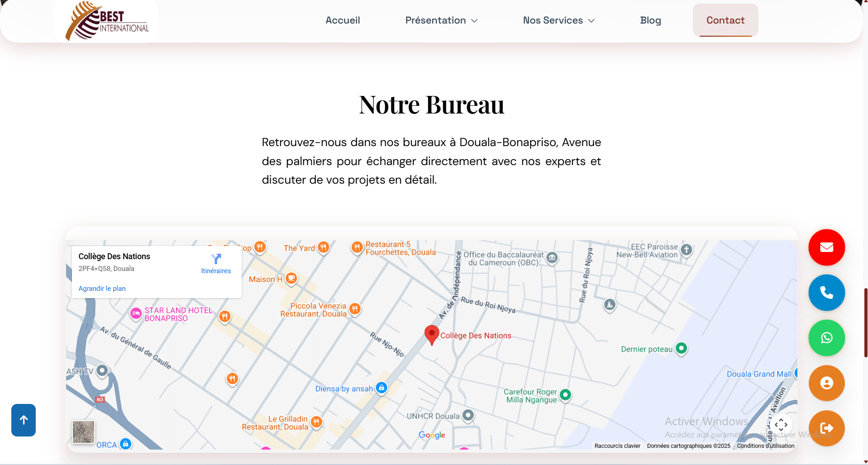Viewport: 868px width, 465px height.
Task: Click the orange logout icon
Action: pyautogui.click(x=826, y=428)
